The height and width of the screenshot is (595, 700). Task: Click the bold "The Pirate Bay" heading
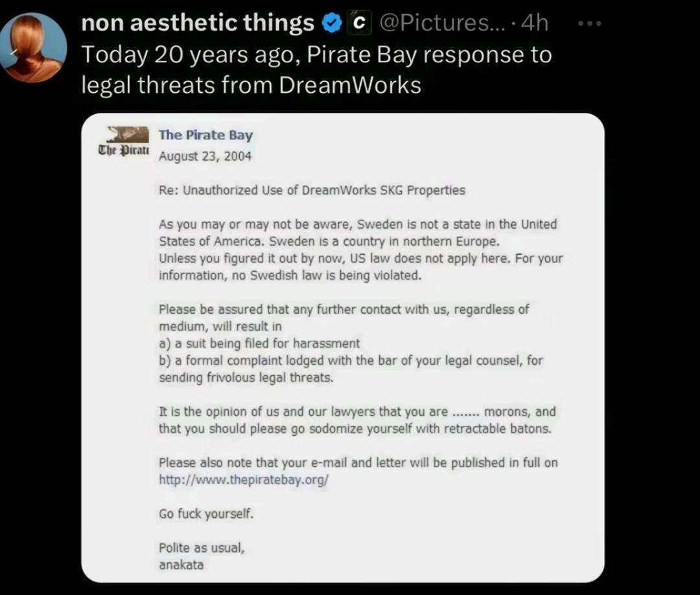point(205,135)
